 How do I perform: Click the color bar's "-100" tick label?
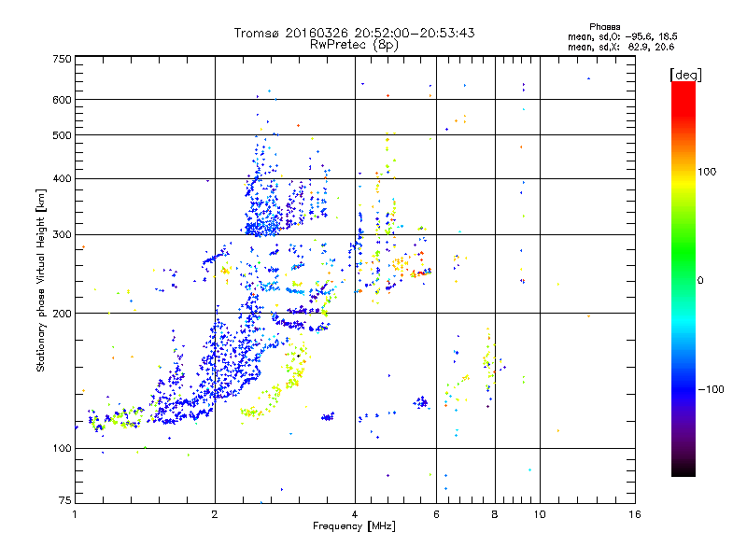pyautogui.click(x=712, y=389)
